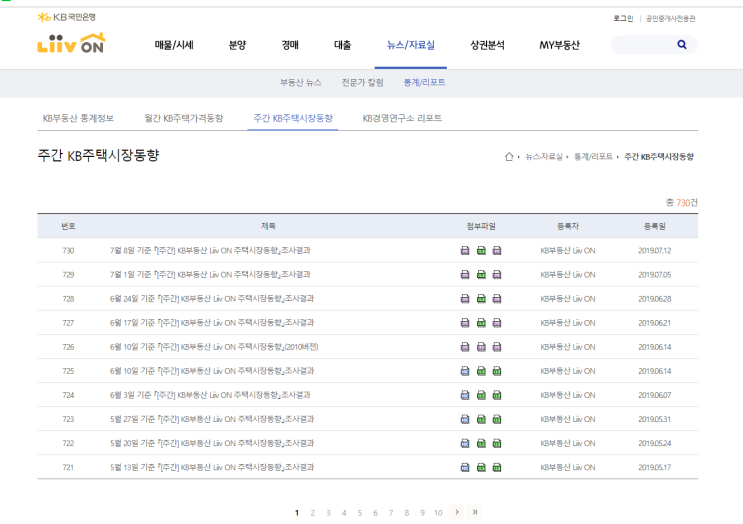743x524 pixels.
Task: Click the 로그인 link
Action: [x=623, y=18]
